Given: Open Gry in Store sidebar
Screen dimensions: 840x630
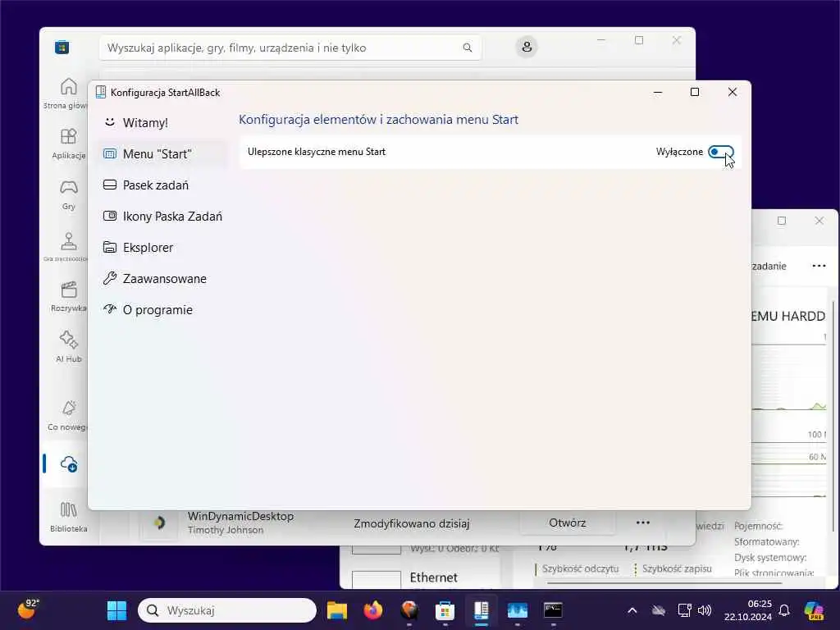Looking at the screenshot, I should tap(69, 194).
